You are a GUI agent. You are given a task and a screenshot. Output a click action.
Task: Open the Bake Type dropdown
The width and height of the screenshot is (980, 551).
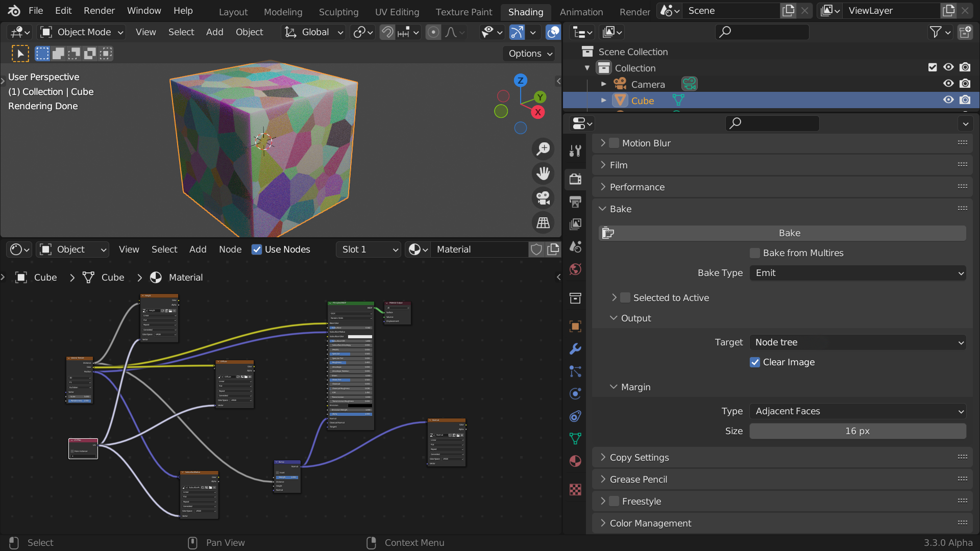(x=857, y=273)
